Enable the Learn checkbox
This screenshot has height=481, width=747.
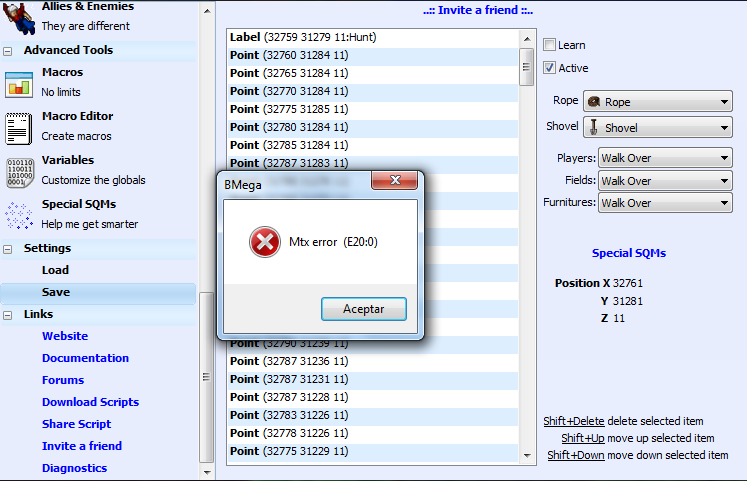(x=550, y=45)
